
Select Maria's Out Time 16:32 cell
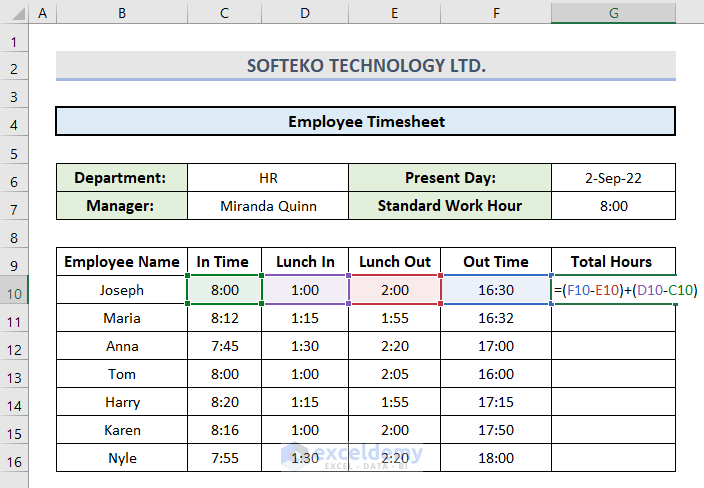coord(496,318)
